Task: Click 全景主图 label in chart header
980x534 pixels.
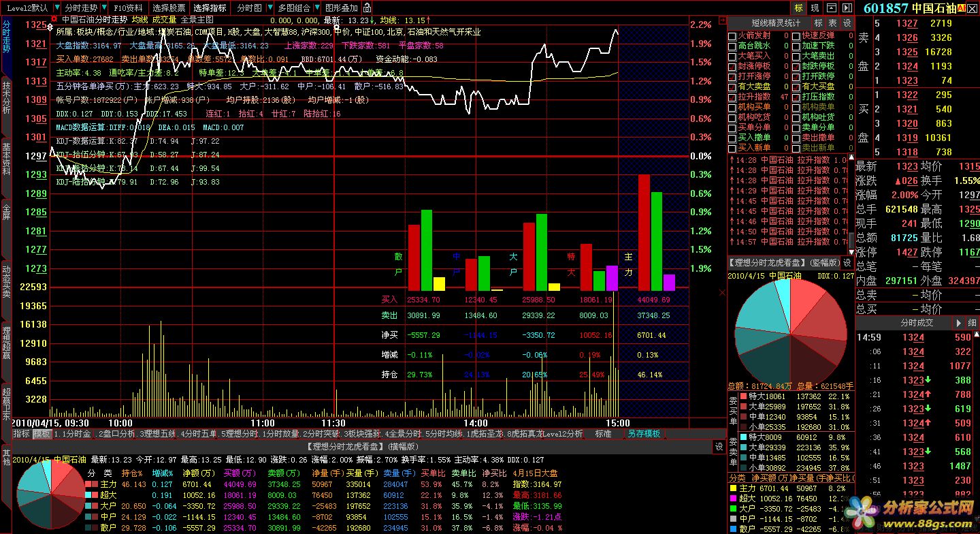Action: pos(197,20)
